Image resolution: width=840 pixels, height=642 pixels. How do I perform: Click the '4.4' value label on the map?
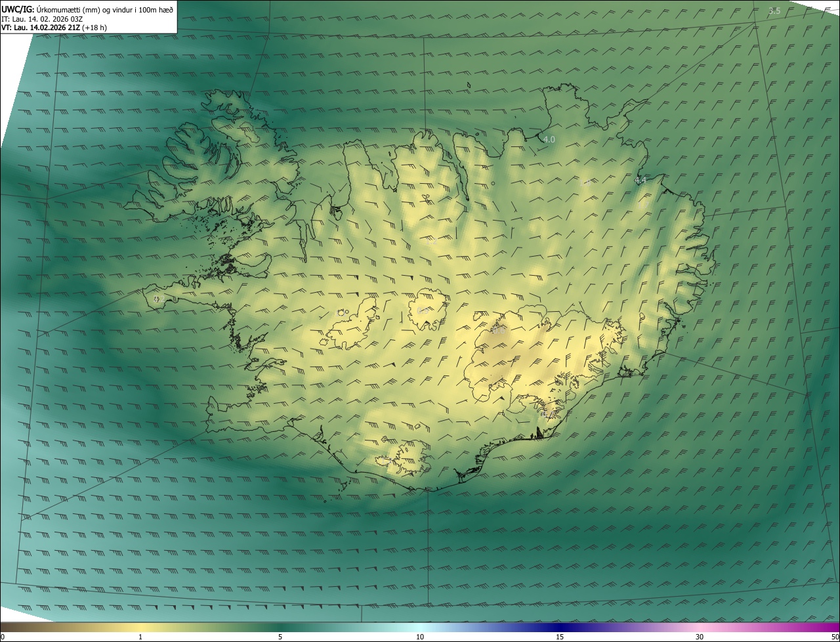[x=640, y=180]
